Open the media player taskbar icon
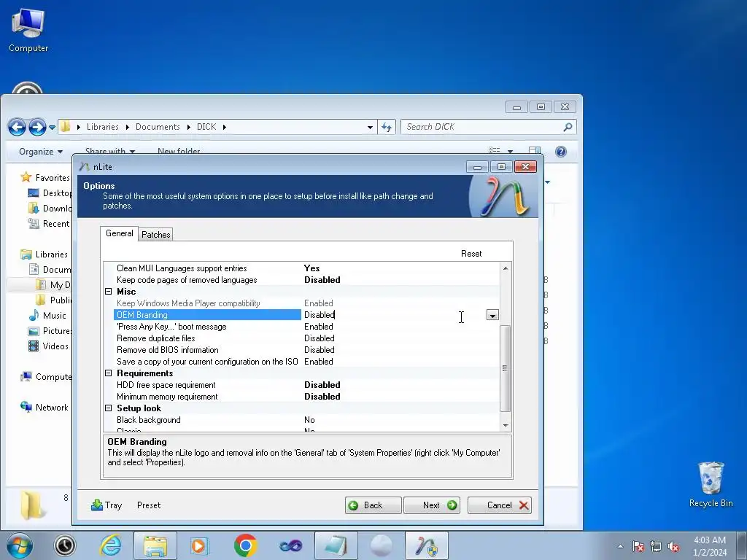 200,545
